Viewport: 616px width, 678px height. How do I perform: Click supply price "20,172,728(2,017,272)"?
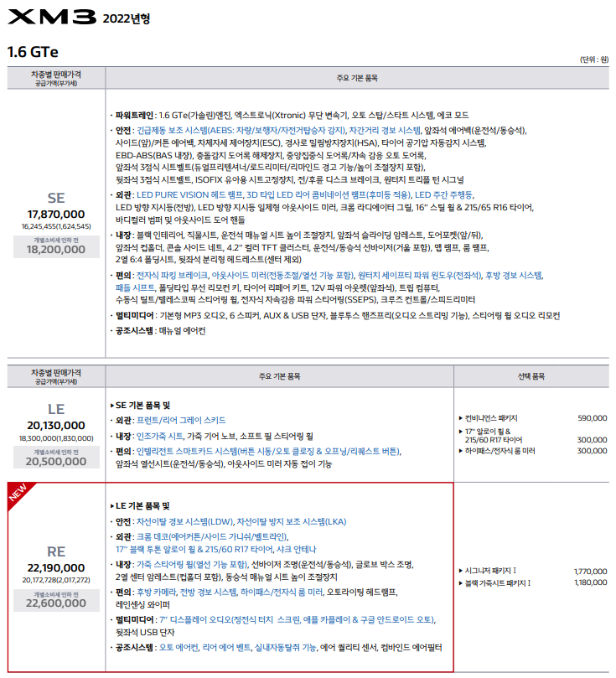pyautogui.click(x=56, y=580)
